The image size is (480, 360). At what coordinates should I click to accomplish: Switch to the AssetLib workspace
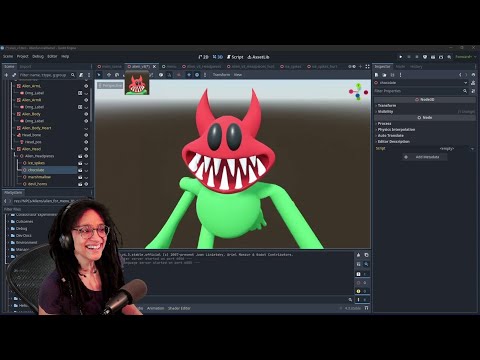[258, 57]
